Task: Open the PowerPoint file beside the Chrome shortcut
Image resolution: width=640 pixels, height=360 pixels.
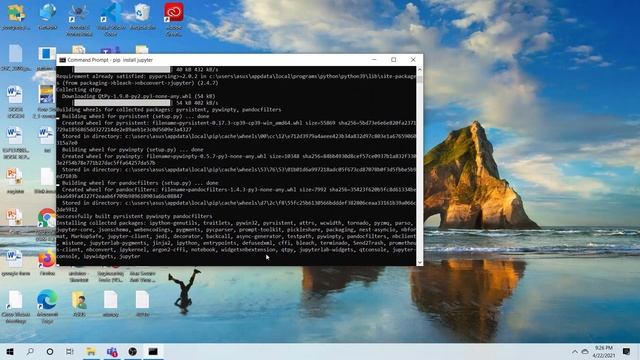Action: coord(15,218)
